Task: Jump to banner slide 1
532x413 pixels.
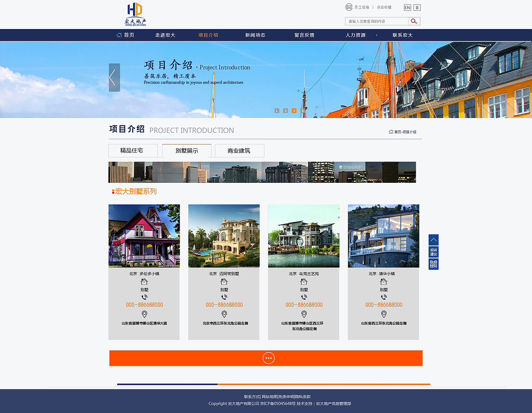Action: click(277, 111)
